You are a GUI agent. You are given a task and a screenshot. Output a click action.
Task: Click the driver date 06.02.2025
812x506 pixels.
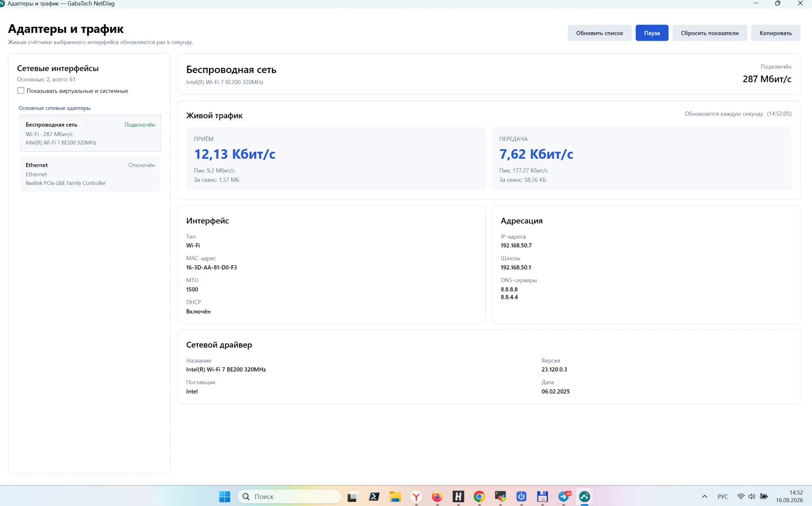click(x=555, y=391)
